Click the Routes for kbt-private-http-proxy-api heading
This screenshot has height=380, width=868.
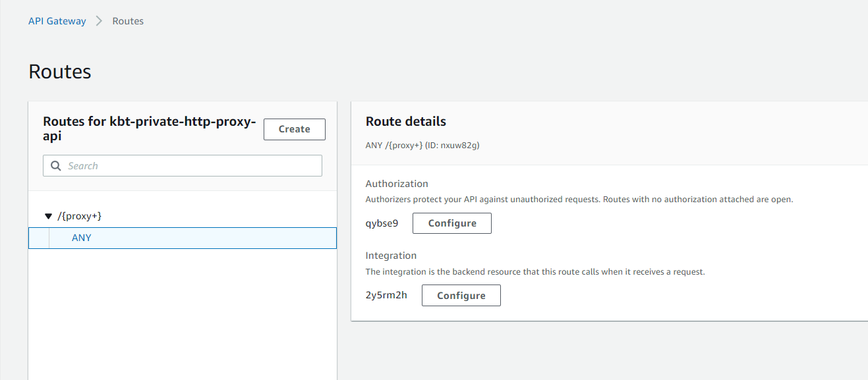(150, 128)
